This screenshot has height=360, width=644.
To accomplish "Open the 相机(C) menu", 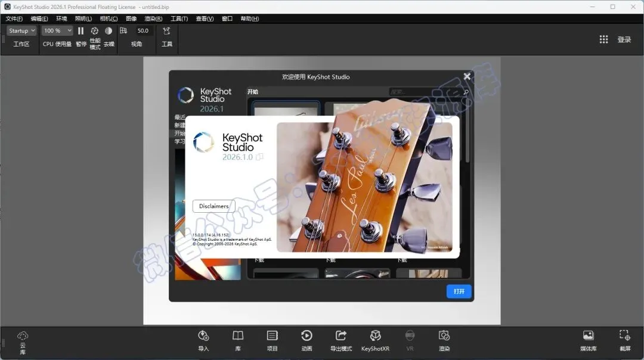I will coord(109,18).
